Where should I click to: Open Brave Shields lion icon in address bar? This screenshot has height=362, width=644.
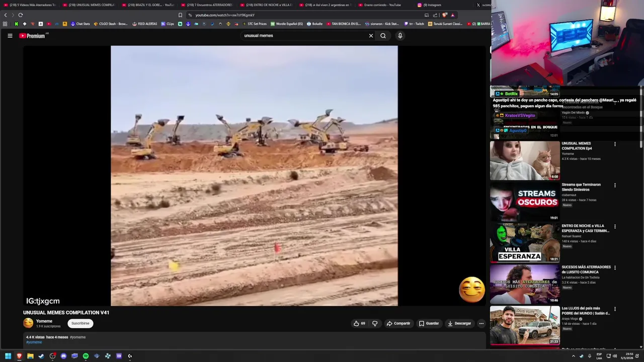click(x=444, y=15)
